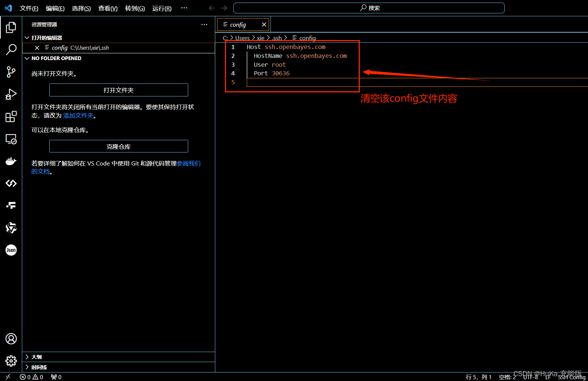Go back with the left arrow
Screen dimensions: 588x381
(x=212, y=8)
